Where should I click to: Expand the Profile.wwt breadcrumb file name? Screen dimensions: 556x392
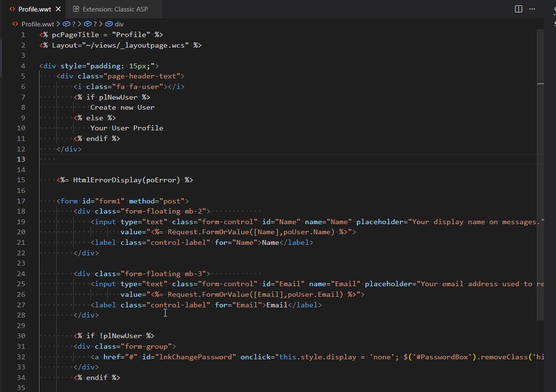pos(38,24)
